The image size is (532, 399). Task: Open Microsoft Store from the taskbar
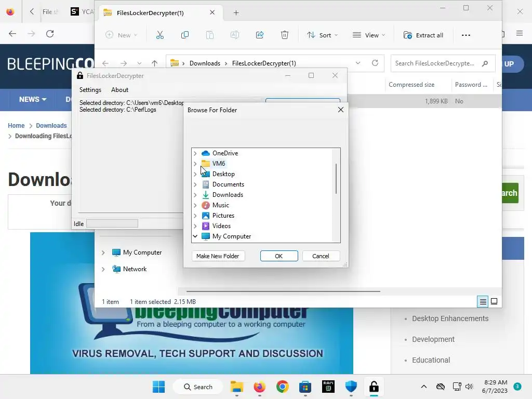pos(305,387)
